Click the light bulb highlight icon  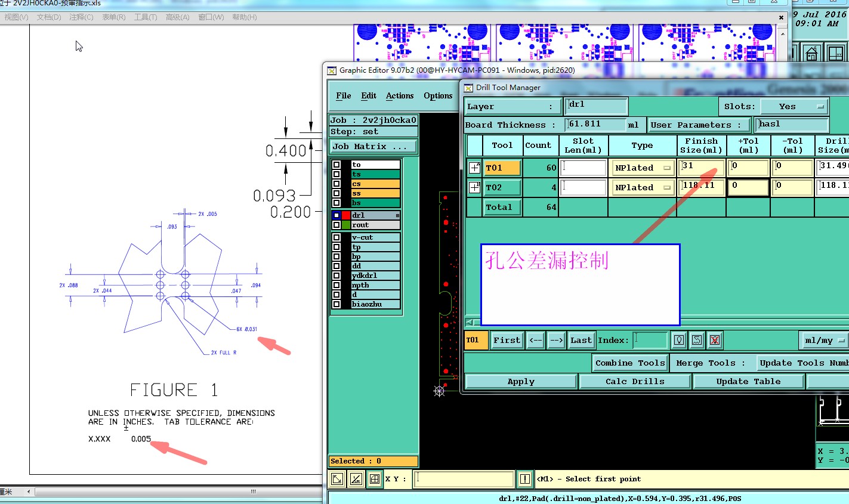pos(679,340)
